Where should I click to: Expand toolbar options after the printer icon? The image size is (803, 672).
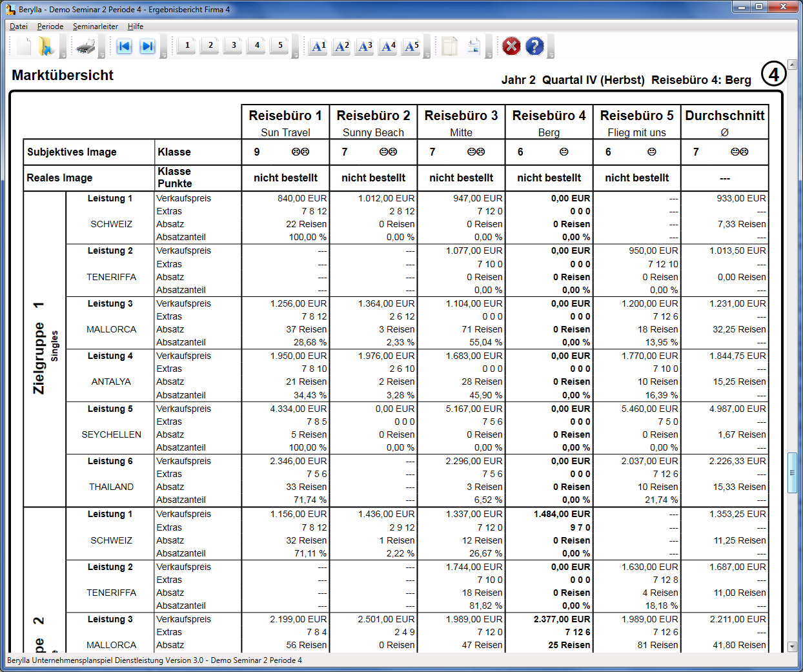tap(102, 47)
